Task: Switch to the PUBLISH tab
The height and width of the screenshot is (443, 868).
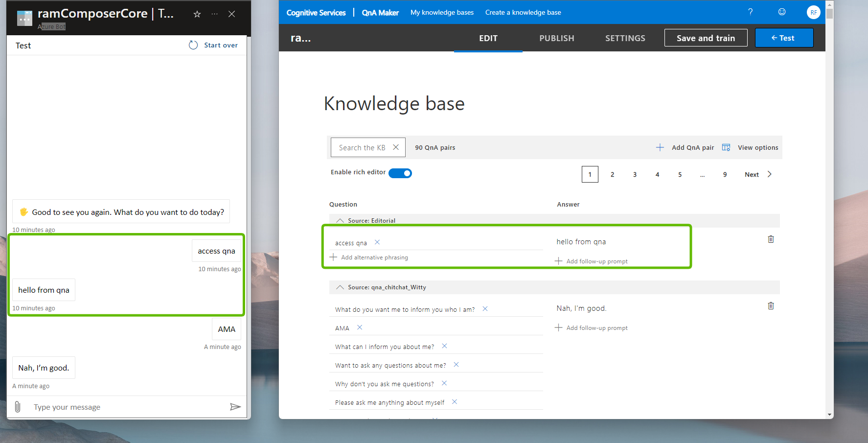Action: point(556,38)
